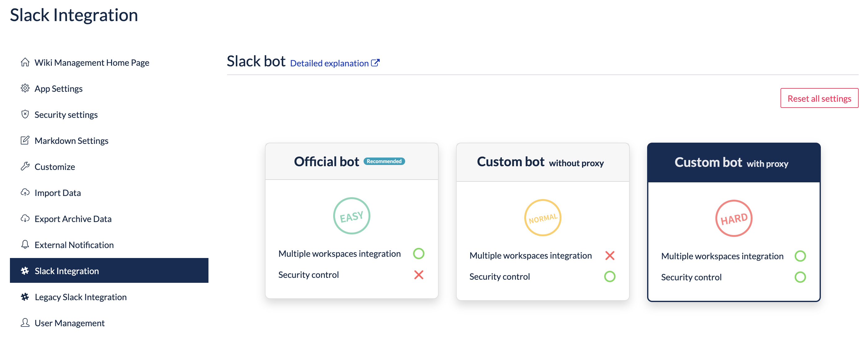The width and height of the screenshot is (868, 338).
Task: Click the gear icon next to App Settings
Action: (25, 88)
